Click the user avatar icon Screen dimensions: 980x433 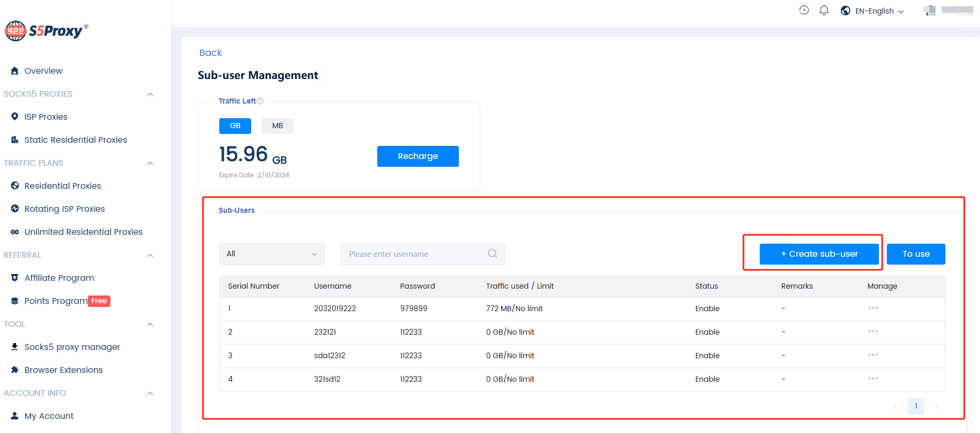(930, 10)
